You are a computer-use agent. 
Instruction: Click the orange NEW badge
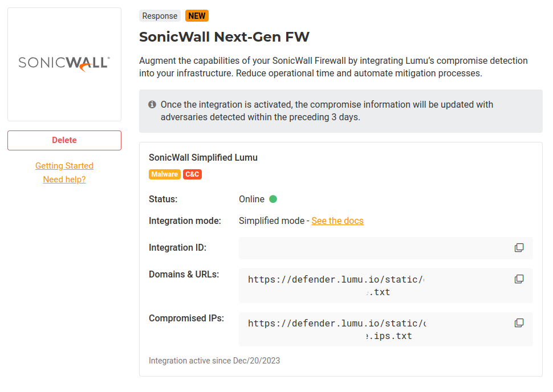(x=197, y=16)
